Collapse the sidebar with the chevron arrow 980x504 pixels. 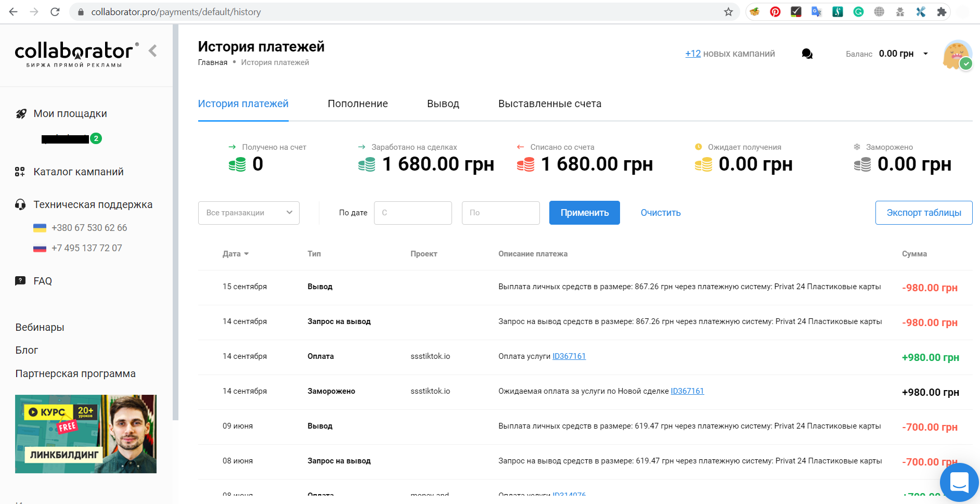[x=152, y=51]
